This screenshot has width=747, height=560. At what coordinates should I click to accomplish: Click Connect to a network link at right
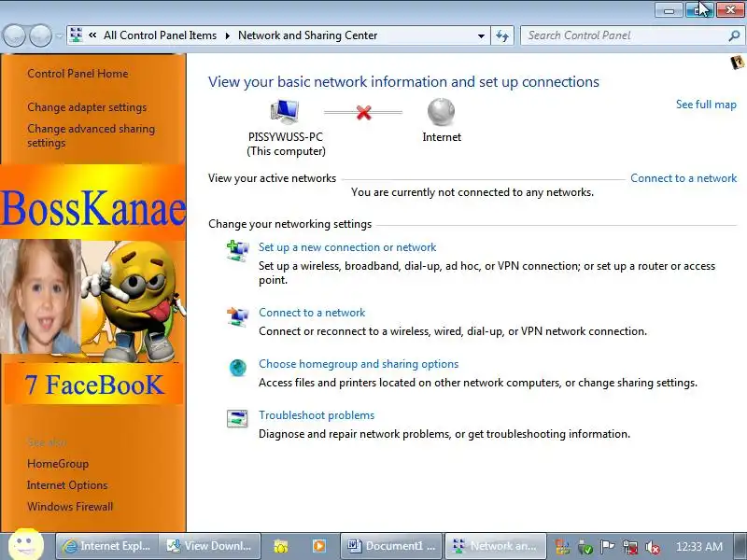click(x=684, y=178)
